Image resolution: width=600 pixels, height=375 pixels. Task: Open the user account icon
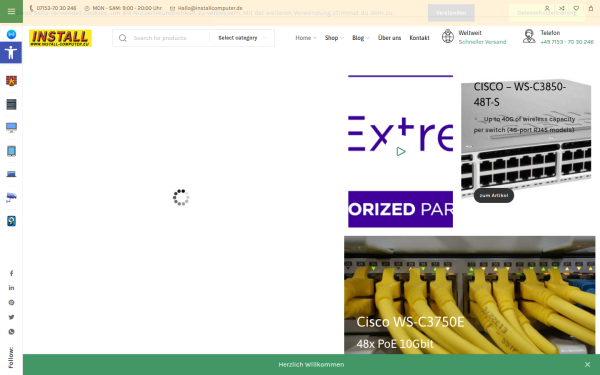tap(547, 8)
